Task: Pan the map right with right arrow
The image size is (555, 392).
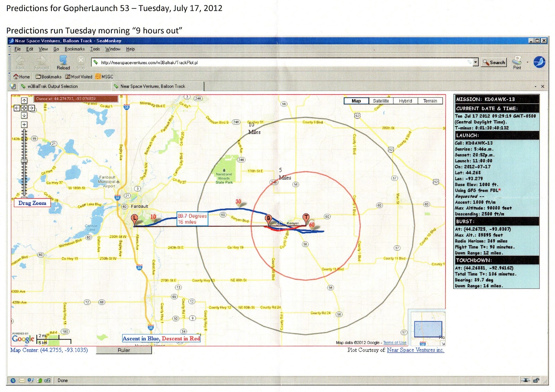Action: pyautogui.click(x=32, y=108)
